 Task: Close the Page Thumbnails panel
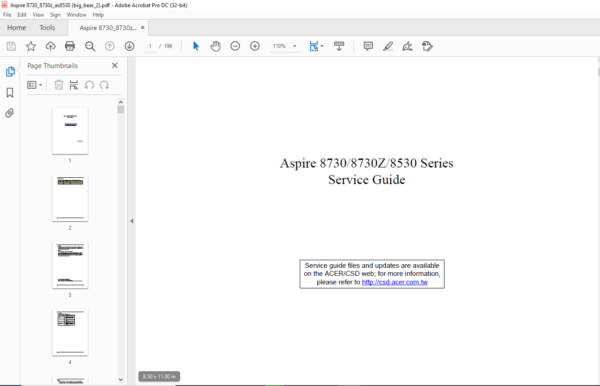tap(114, 65)
